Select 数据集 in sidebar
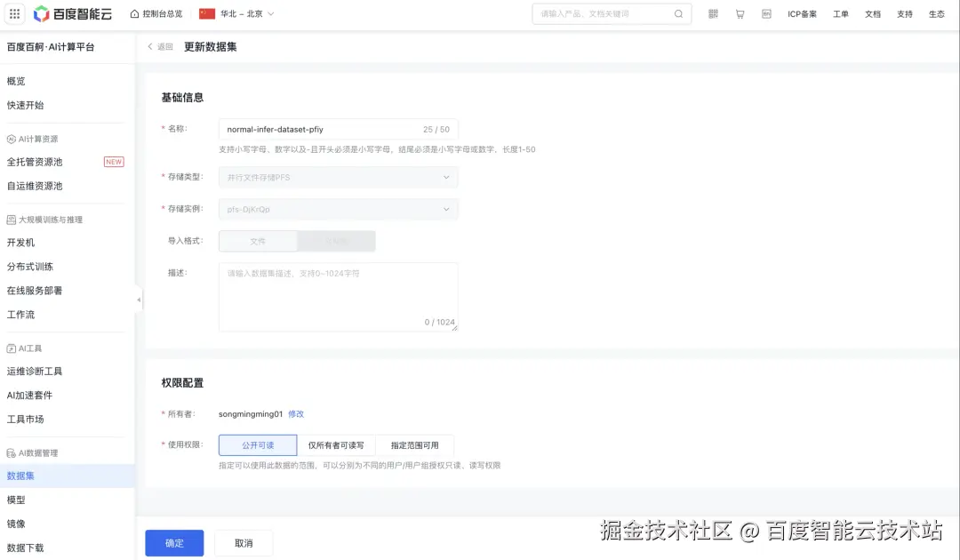Image resolution: width=960 pixels, height=560 pixels. [x=68, y=476]
